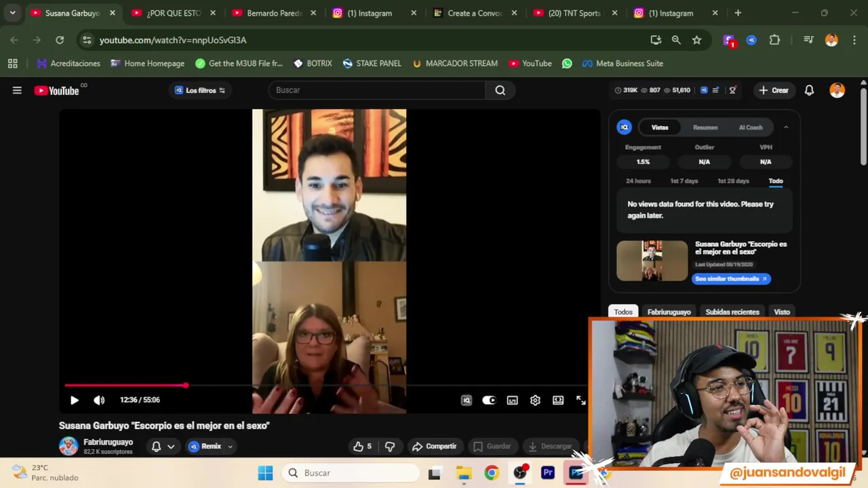Open Los filtros vidIQ filter button
The height and width of the screenshot is (488, 868).
200,90
